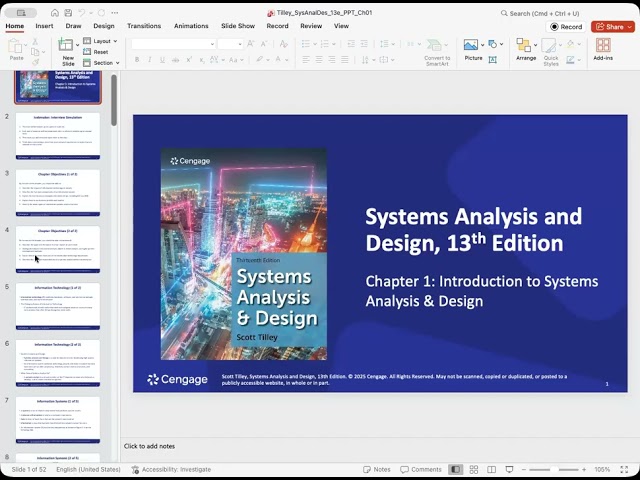Viewport: 640px width, 480px height.
Task: Open the Section dropdown
Action: pyautogui.click(x=101, y=63)
